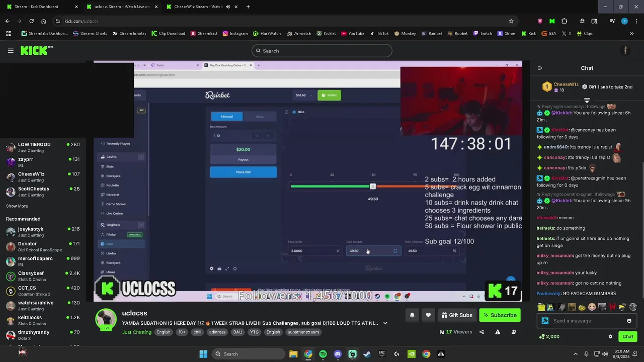Screen dimensions: 644x362
Task: Open mercoffdaperc recommended channel
Action: 43,261
